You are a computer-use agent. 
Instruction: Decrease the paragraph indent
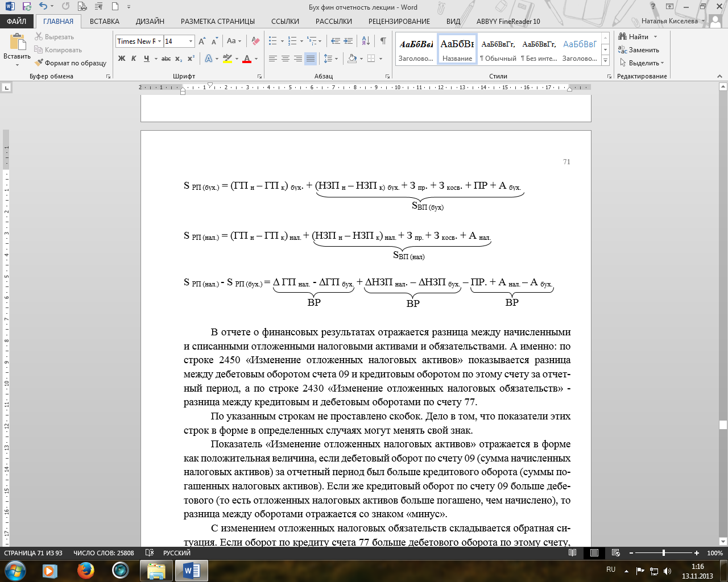tap(335, 41)
